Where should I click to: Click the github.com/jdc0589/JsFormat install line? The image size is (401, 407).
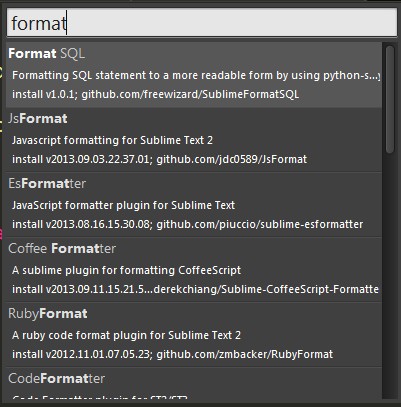click(x=159, y=159)
